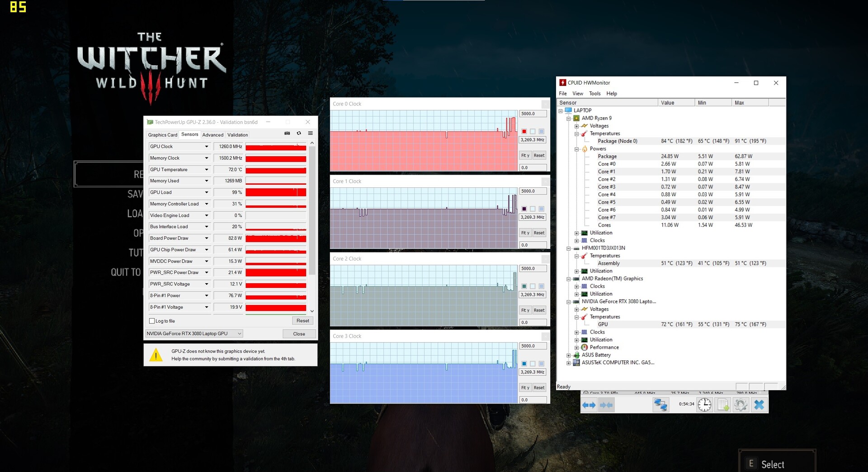The height and width of the screenshot is (472, 868).
Task: Click the 0.0 min field of Core 1 Clock
Action: (533, 245)
